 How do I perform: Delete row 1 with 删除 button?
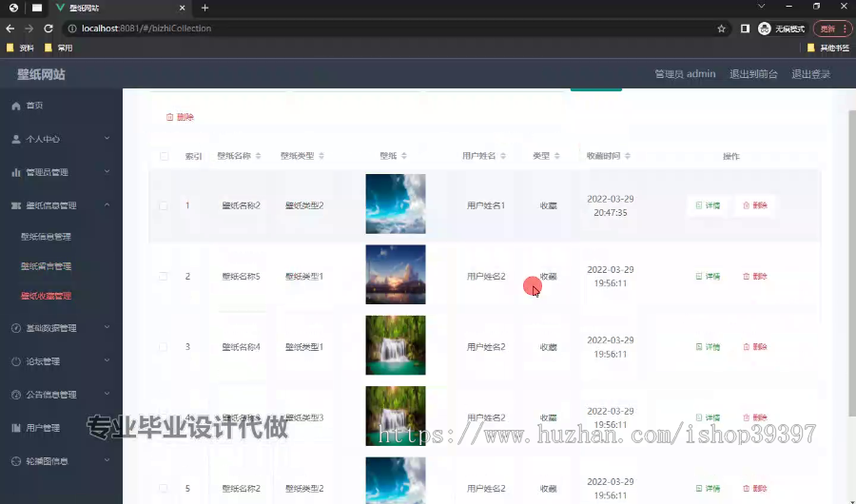click(755, 205)
